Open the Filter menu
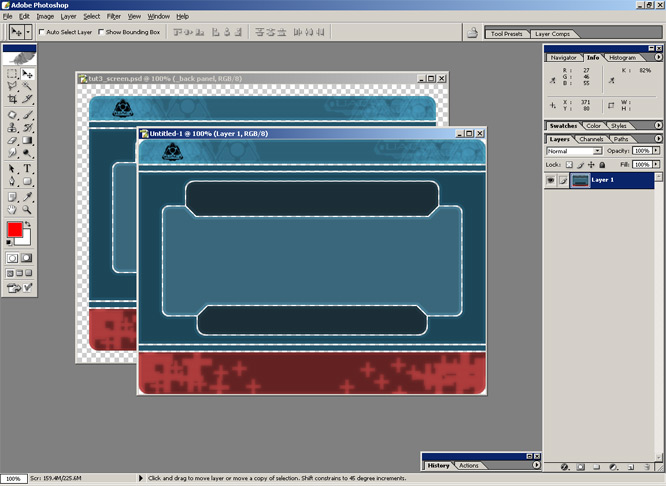The width and height of the screenshot is (666, 486). [113, 17]
